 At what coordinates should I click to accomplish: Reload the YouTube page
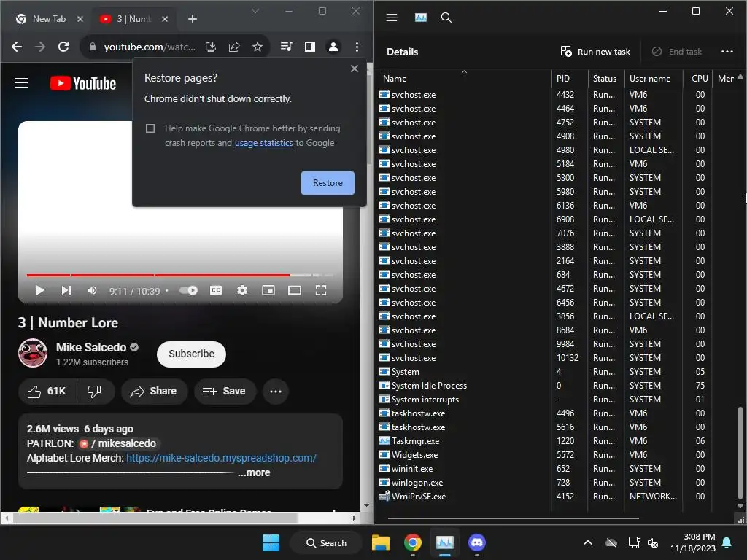click(63, 47)
